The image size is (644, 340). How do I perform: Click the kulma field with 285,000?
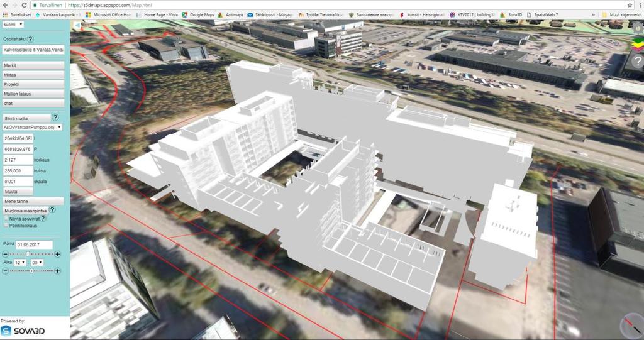point(18,170)
